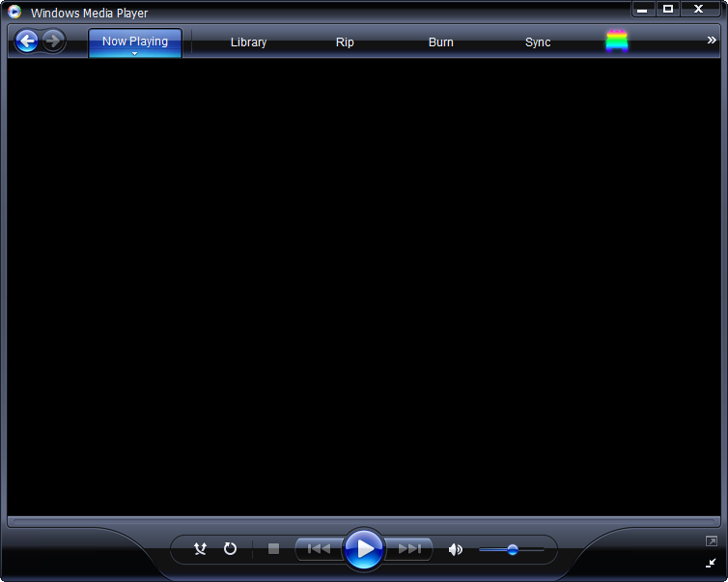This screenshot has width=728, height=582.
Task: Click the Back navigation arrow
Action: click(x=27, y=42)
